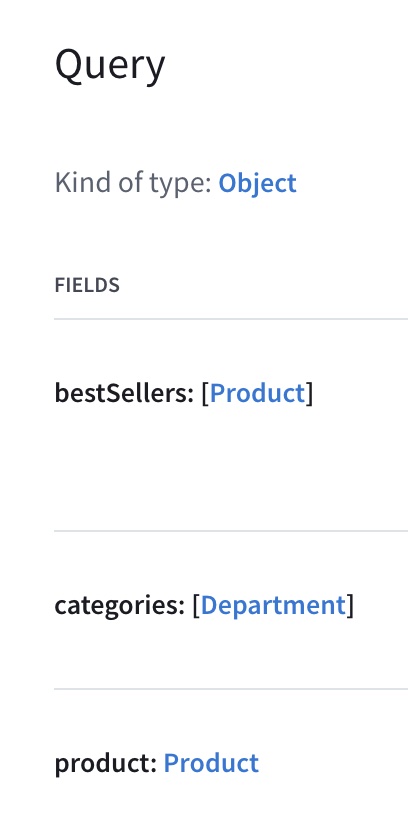The width and height of the screenshot is (408, 836).
Task: Open the Object kind link
Action: 257,183
